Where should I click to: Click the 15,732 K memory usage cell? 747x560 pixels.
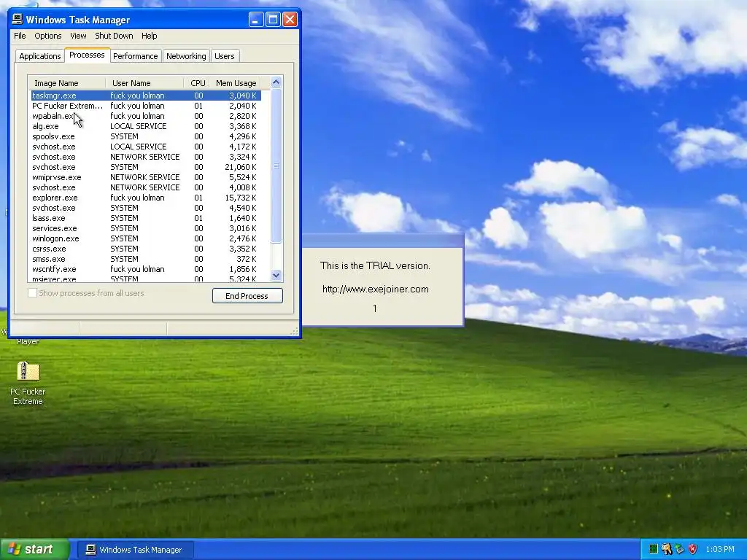[x=241, y=198]
